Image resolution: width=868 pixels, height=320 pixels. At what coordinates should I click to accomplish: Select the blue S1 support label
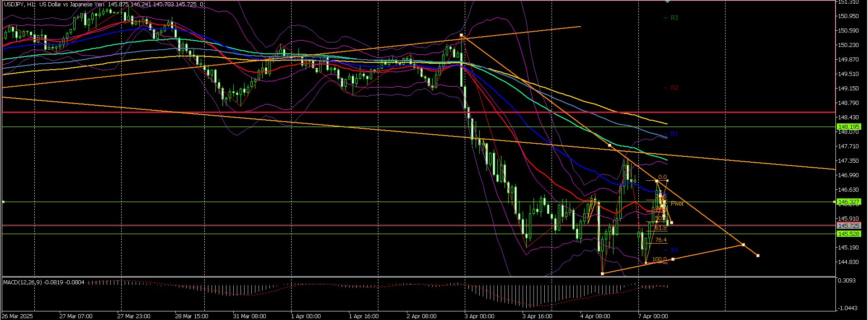pyautogui.click(x=674, y=250)
